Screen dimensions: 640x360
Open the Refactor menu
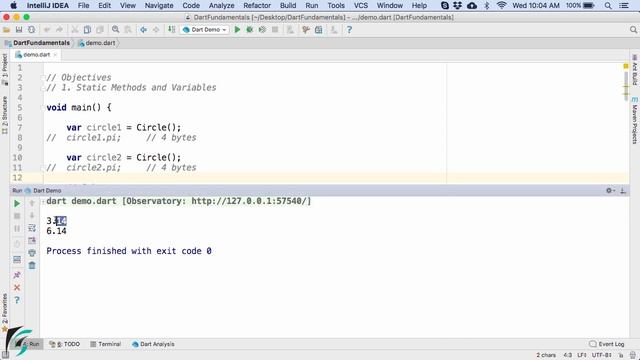[257, 5]
